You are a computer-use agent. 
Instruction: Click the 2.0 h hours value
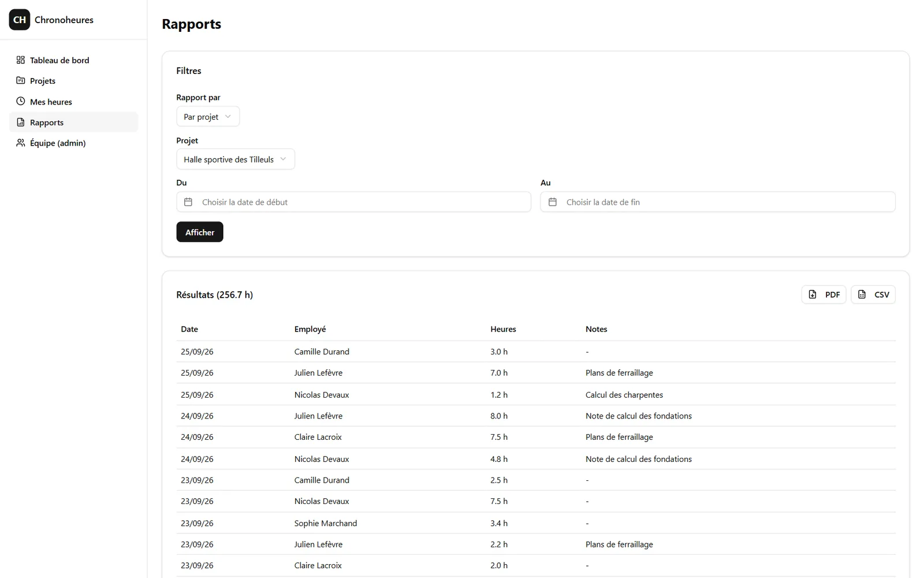[x=499, y=566]
